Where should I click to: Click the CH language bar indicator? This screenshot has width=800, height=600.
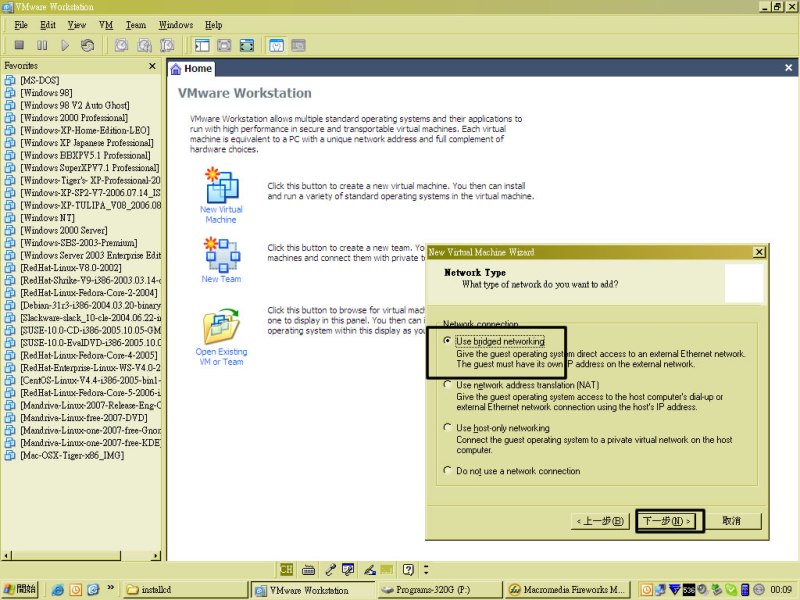pos(286,569)
